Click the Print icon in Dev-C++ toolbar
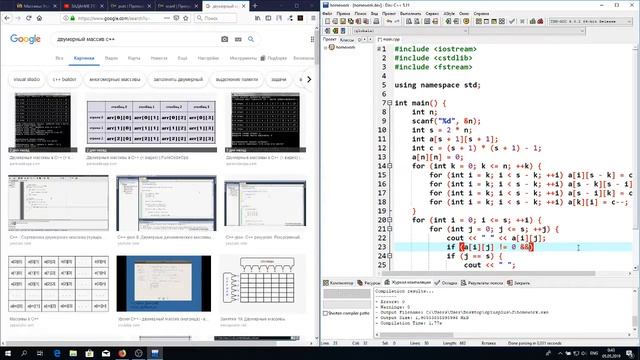 pyautogui.click(x=376, y=21)
